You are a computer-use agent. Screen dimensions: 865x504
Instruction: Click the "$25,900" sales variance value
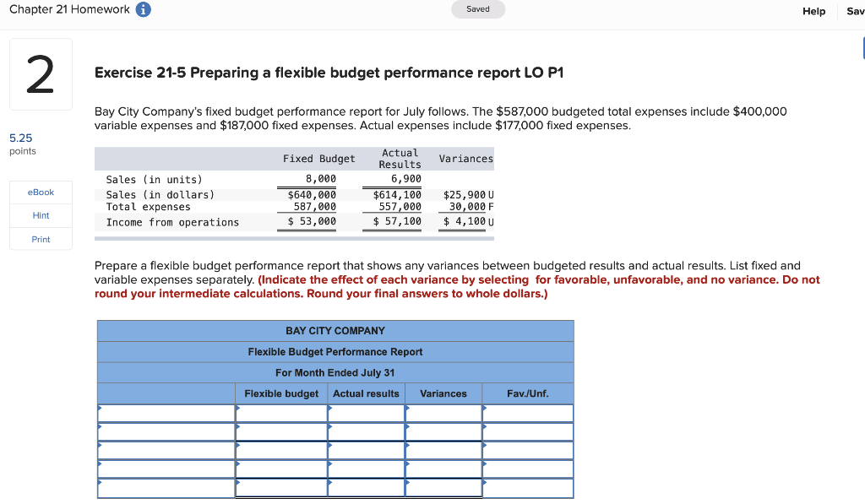(465, 195)
